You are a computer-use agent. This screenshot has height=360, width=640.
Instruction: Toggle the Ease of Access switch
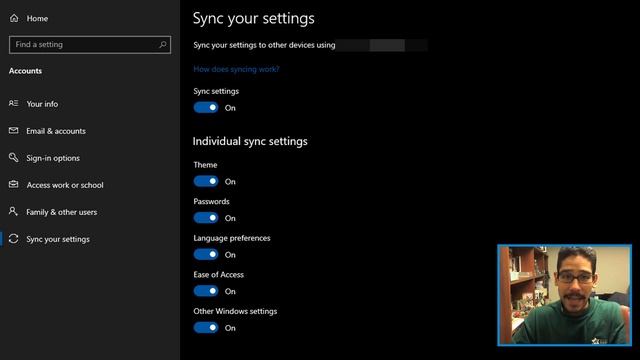[x=206, y=291]
